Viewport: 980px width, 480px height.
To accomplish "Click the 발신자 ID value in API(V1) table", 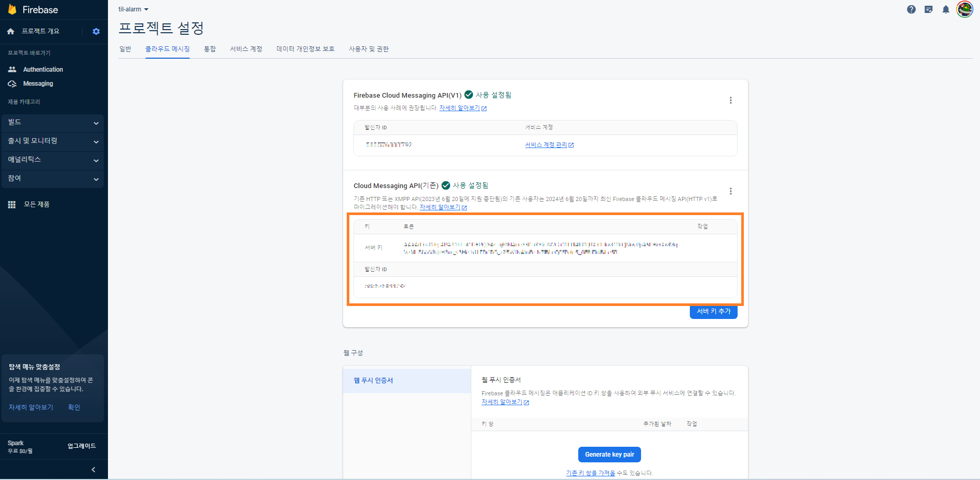I will (388, 145).
